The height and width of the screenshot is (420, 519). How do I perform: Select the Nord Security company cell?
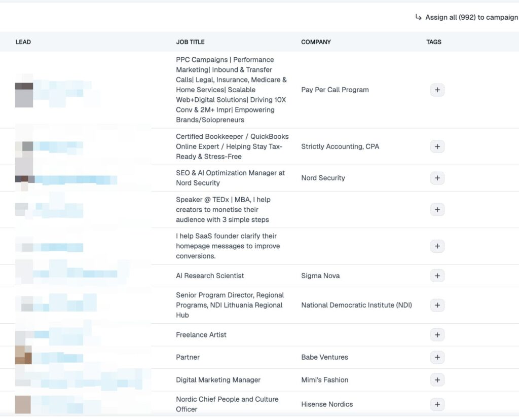click(323, 178)
